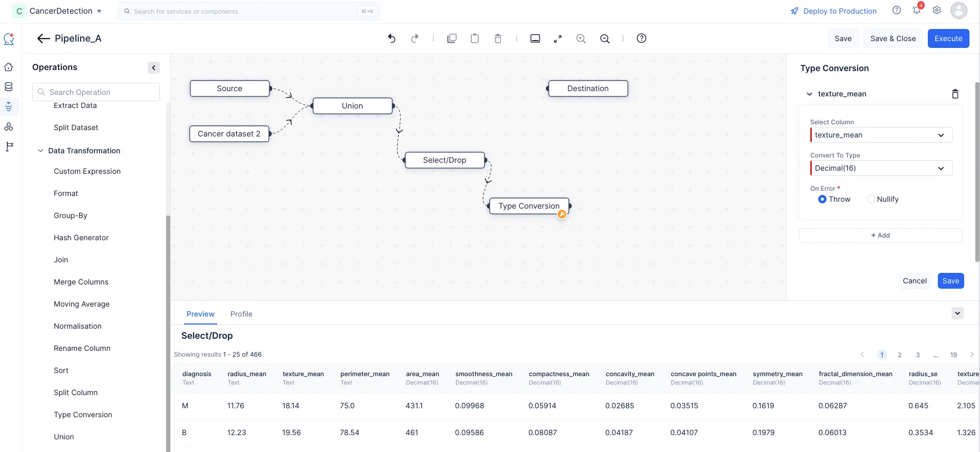Click the Search Operation input field
Screen dimensions: 980x452
tap(96, 92)
